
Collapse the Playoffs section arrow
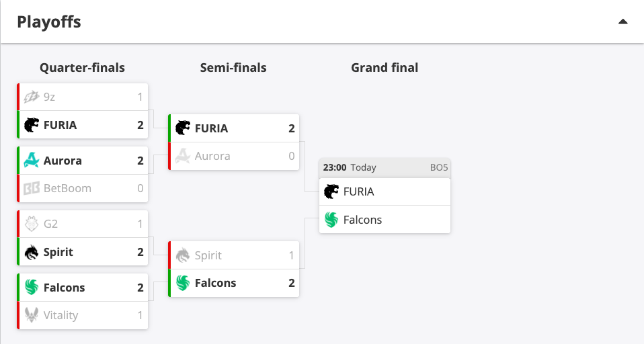coord(622,21)
